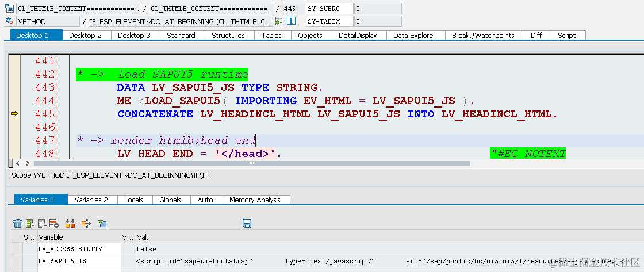Click the IF_BSP_ELEMENT~DO_AT_BEGINNING field
The width and height of the screenshot is (644, 272).
point(181,21)
